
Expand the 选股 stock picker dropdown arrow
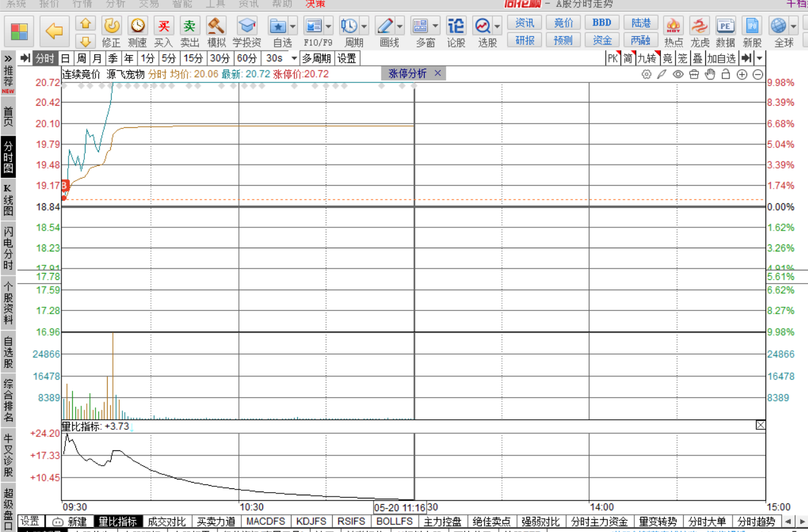coord(497,27)
